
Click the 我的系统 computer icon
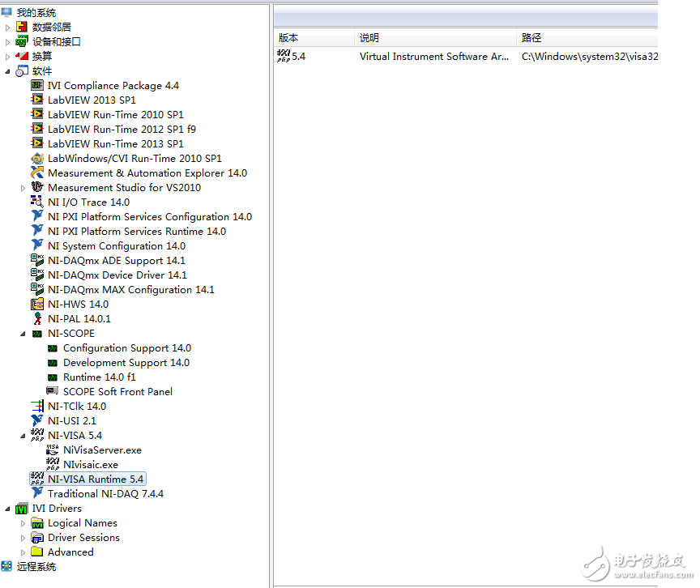[6, 12]
